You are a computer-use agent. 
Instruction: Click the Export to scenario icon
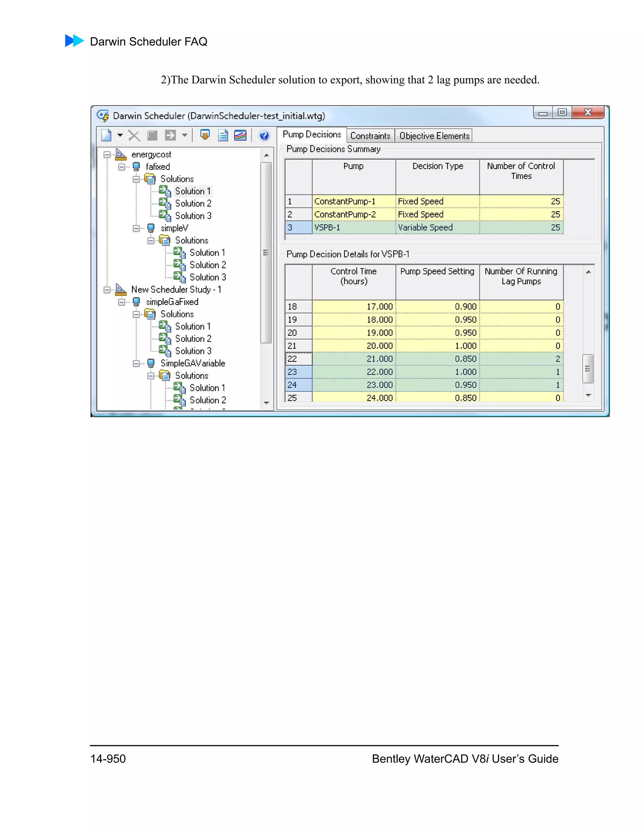point(205,135)
